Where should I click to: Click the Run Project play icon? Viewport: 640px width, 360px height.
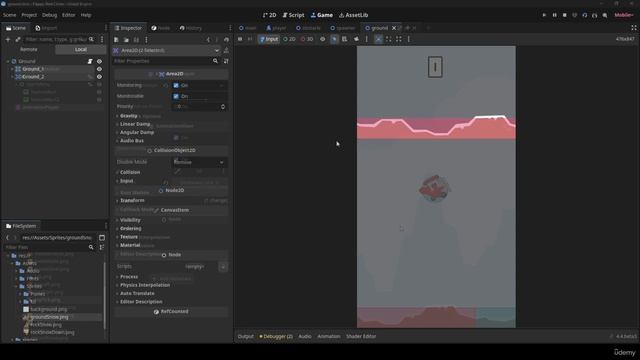[x=544, y=15]
